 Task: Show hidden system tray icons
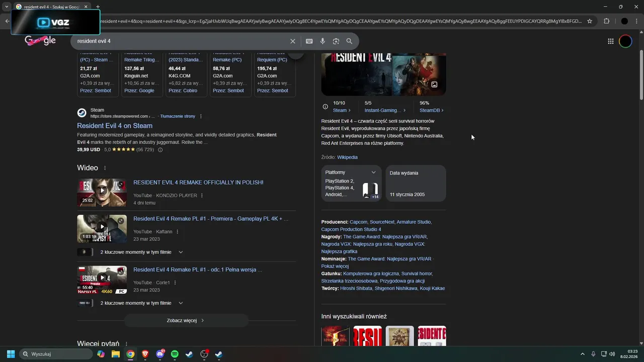[x=583, y=354]
